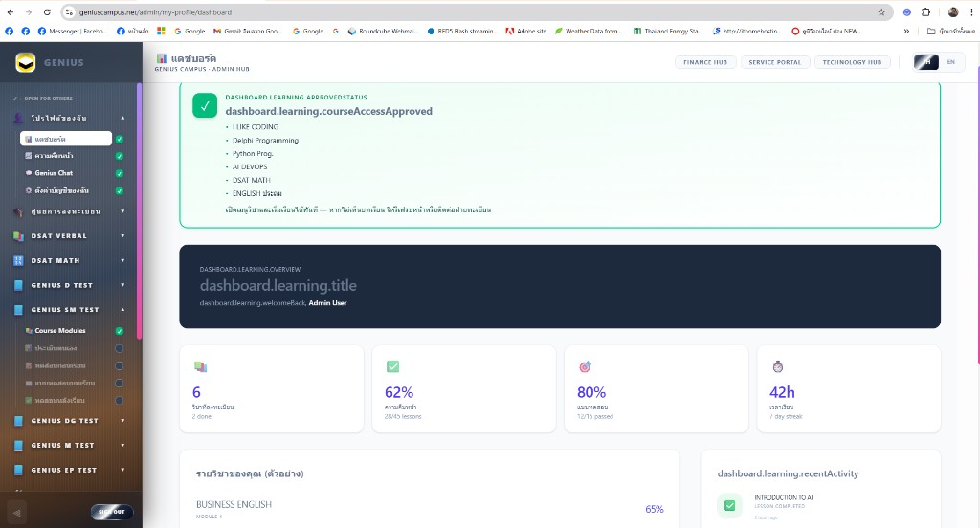Open the dashboard sidebar menu item

[66, 139]
